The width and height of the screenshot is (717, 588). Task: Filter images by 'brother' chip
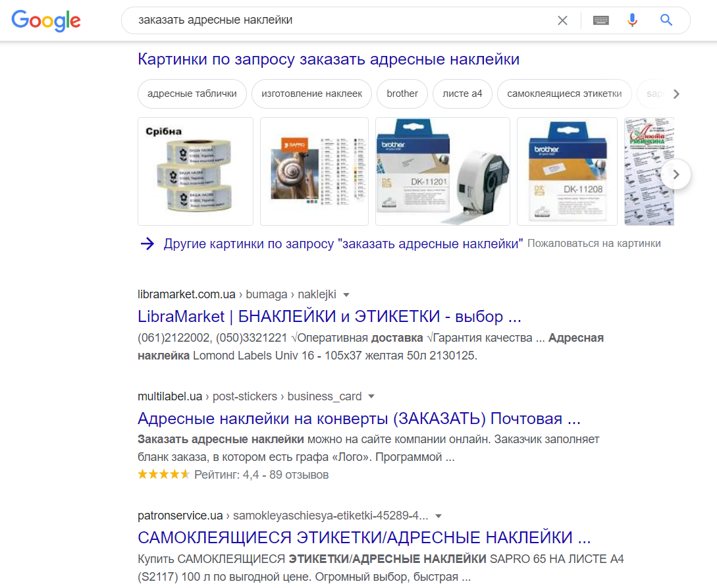pyautogui.click(x=402, y=94)
